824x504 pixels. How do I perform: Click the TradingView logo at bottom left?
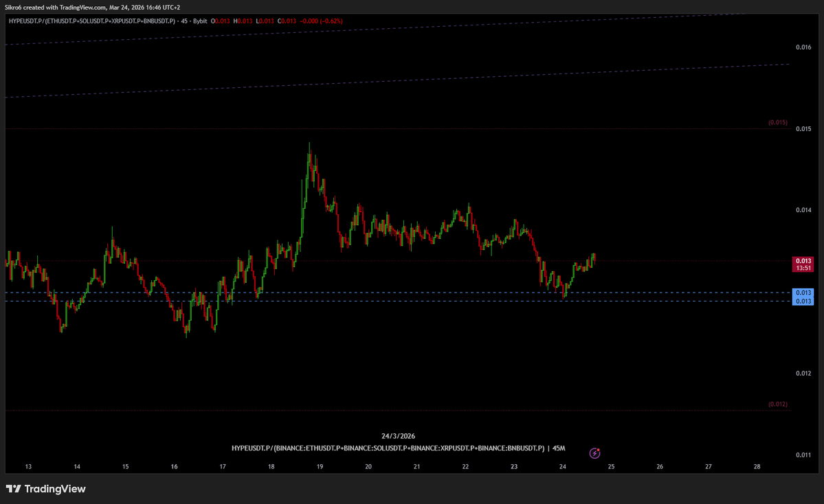(x=46, y=489)
